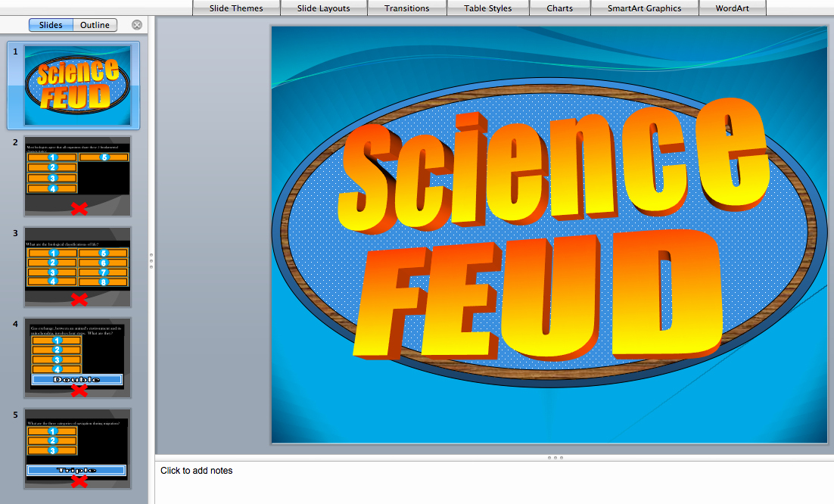Click the sidebar vertical splitter handle

click(x=151, y=260)
